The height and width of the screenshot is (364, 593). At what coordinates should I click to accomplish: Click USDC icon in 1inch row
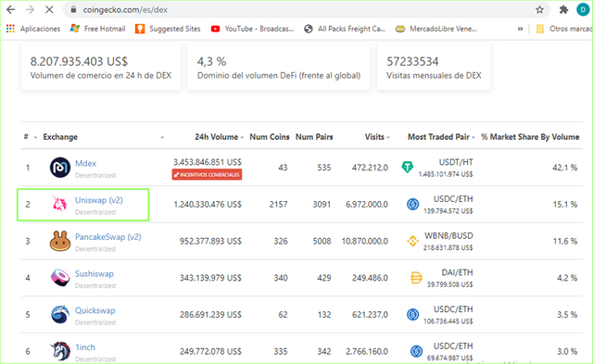click(x=416, y=351)
